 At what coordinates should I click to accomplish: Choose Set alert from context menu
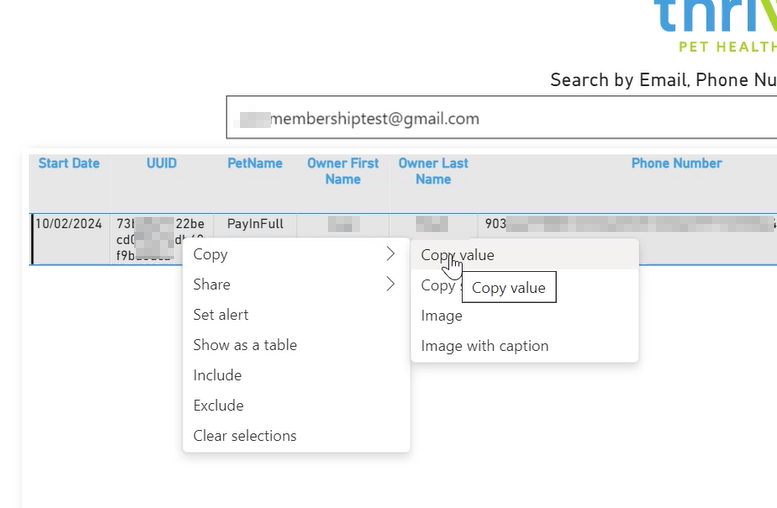pyautogui.click(x=221, y=314)
